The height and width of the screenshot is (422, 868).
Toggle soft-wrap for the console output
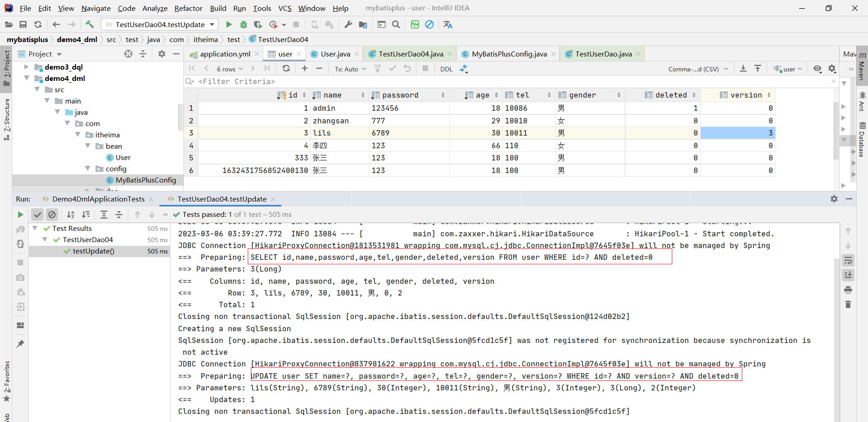848,261
